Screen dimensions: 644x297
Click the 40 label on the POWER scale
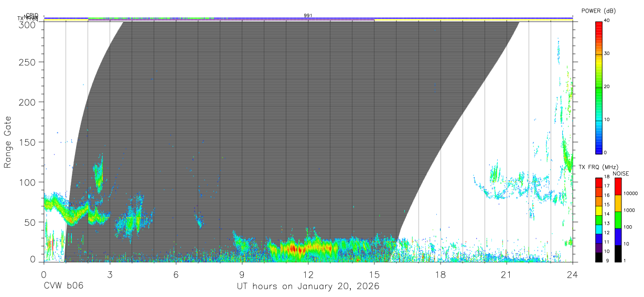point(607,21)
